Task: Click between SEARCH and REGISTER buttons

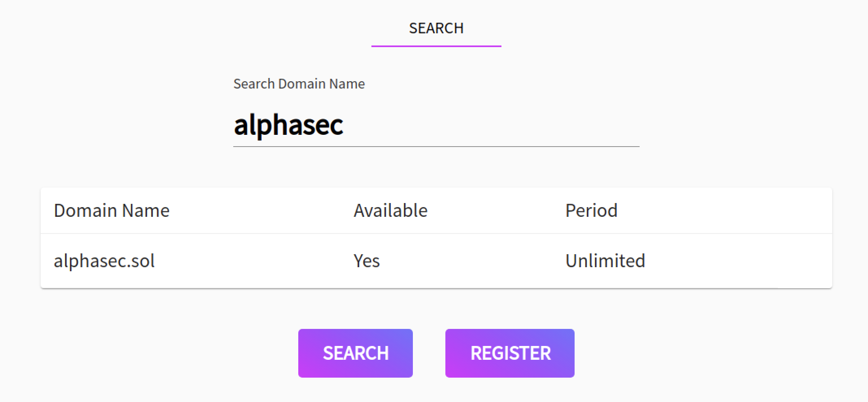Action: click(429, 352)
